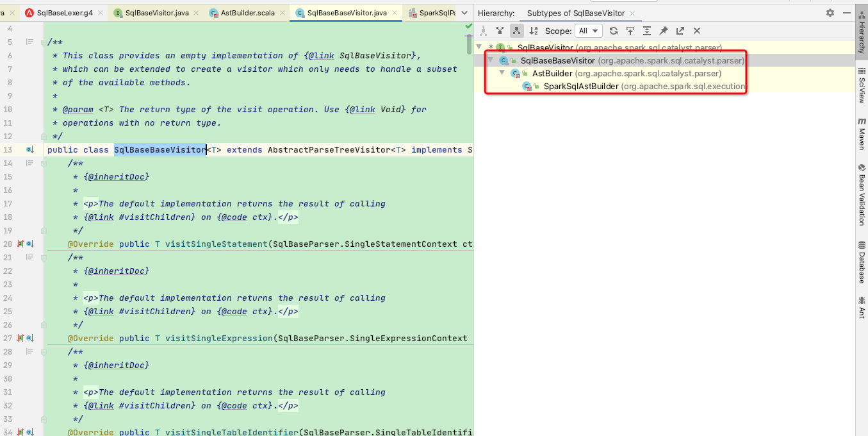Toggle rendered doc view at line 28
This screenshot has width=868, height=436.
[x=29, y=351]
